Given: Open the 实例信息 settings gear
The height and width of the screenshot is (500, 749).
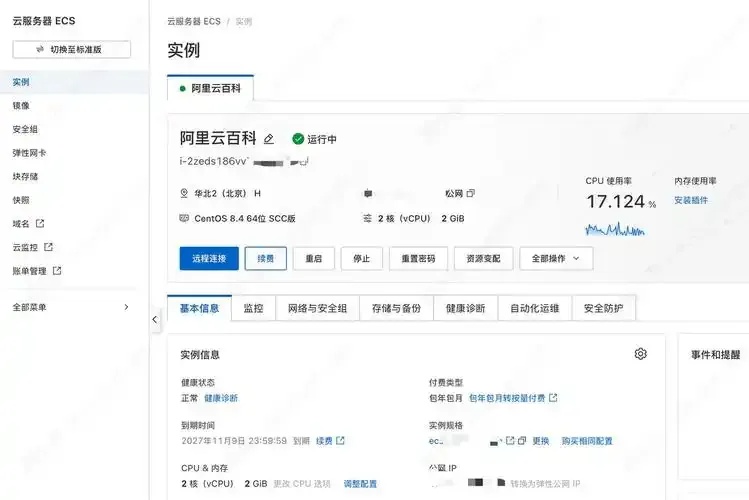Looking at the screenshot, I should [x=641, y=354].
